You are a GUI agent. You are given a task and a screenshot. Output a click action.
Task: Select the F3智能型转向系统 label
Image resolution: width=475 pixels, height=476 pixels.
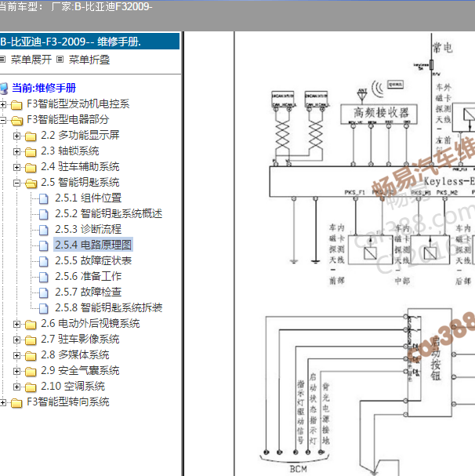(68, 402)
